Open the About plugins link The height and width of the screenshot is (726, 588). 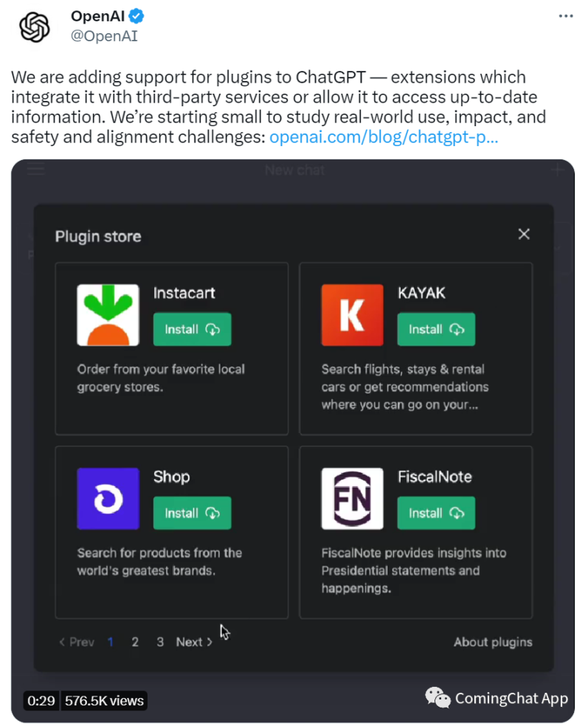(493, 642)
